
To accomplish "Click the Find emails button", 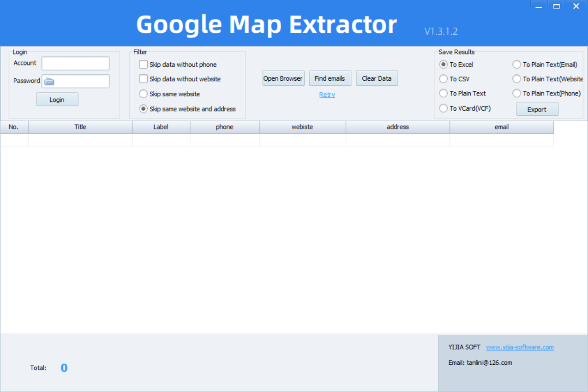I will coord(330,78).
